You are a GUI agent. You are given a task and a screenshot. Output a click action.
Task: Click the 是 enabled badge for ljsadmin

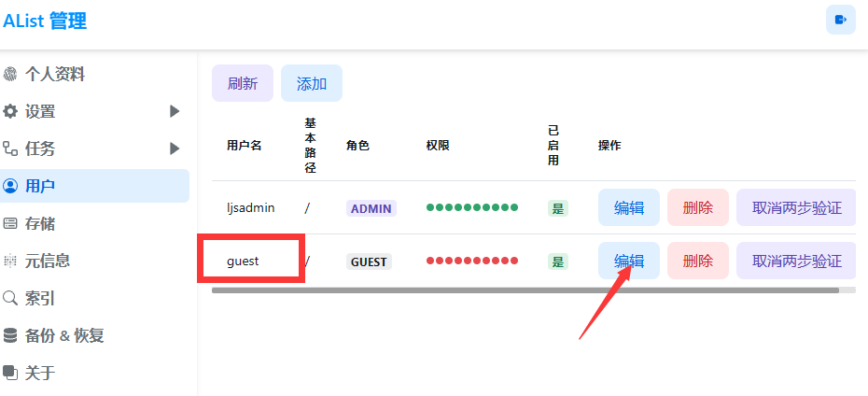pos(558,208)
